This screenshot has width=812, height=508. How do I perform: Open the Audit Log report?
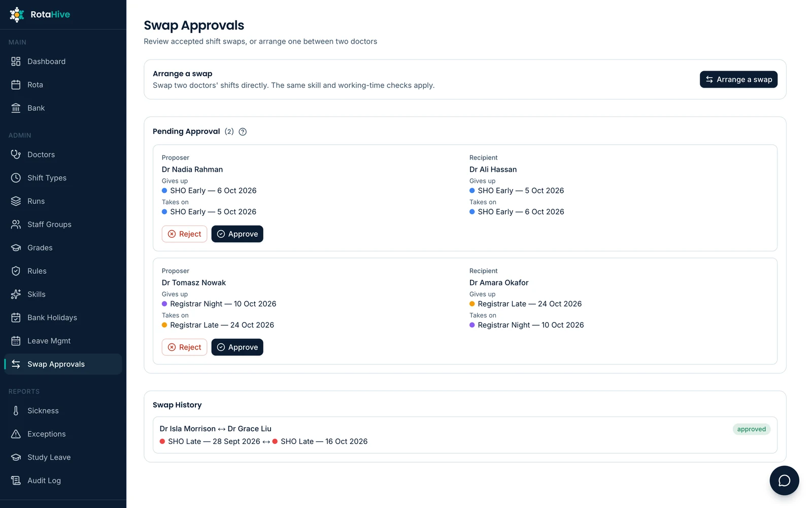[x=63, y=481]
